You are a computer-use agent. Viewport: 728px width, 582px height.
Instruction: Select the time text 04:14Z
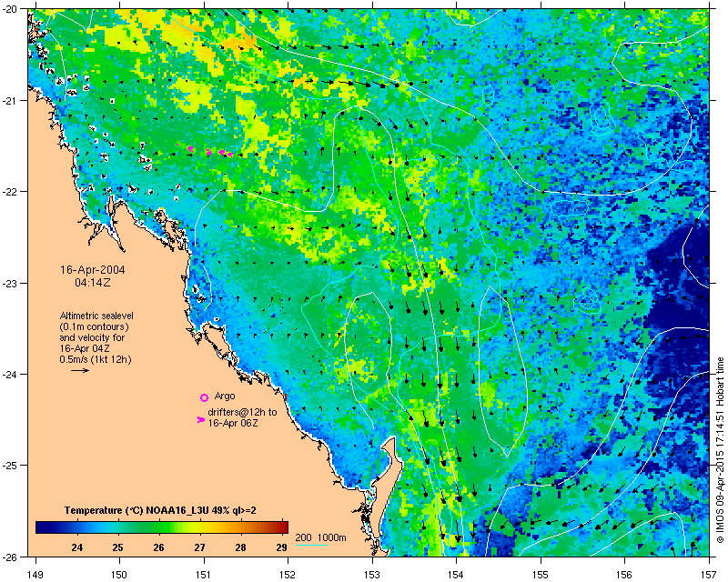click(x=93, y=283)
